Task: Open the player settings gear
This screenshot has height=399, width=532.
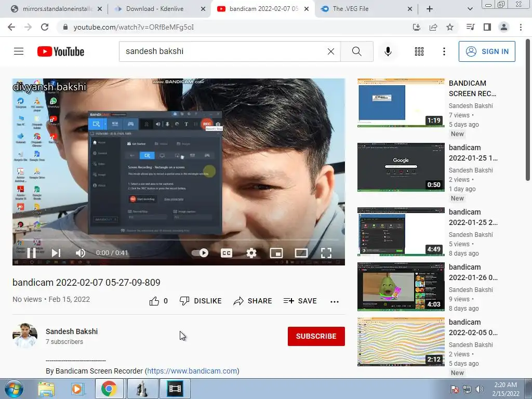Action: 251,253
